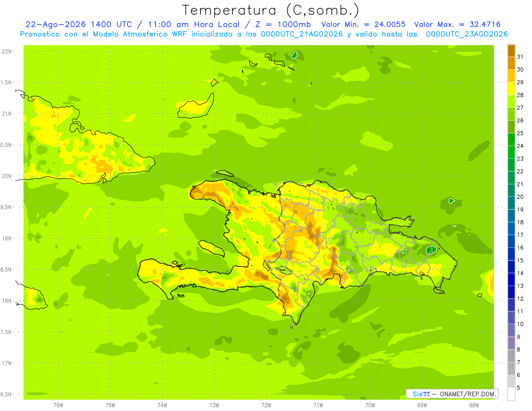The image size is (532, 411).
Task: Click the latitude label "21N"
Action: [x=7, y=114]
